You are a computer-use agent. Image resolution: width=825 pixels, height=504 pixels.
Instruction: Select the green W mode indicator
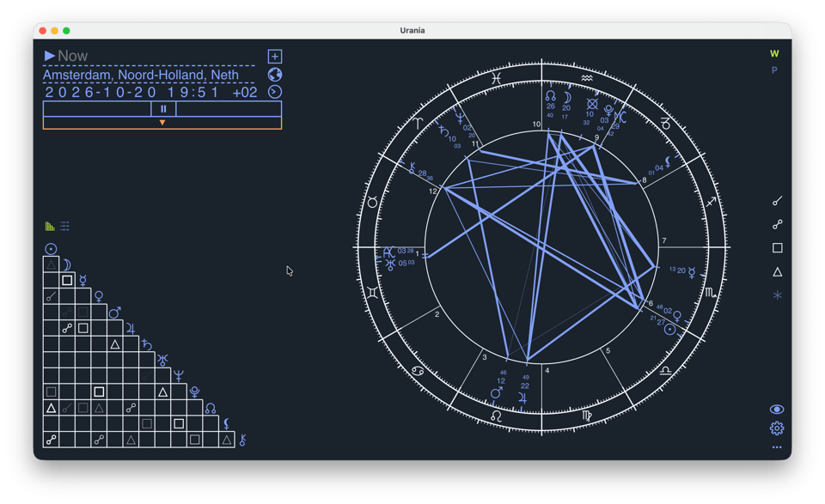tap(774, 53)
